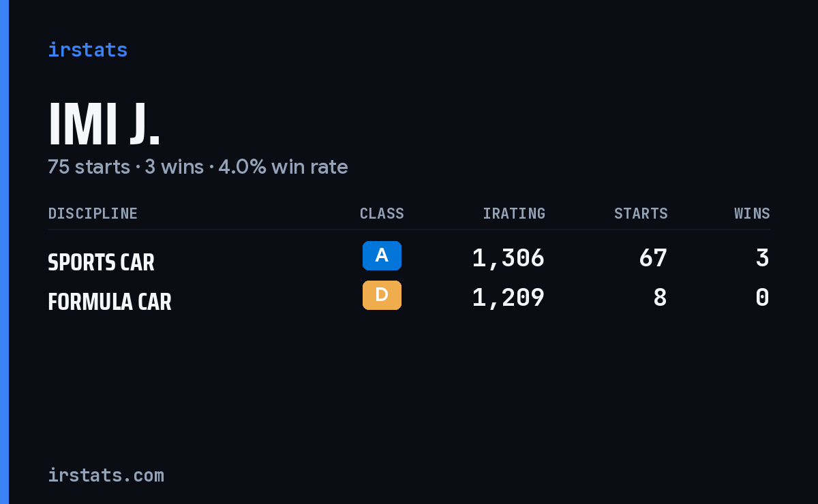Sort by the DISCIPLINE column header

tap(93, 213)
